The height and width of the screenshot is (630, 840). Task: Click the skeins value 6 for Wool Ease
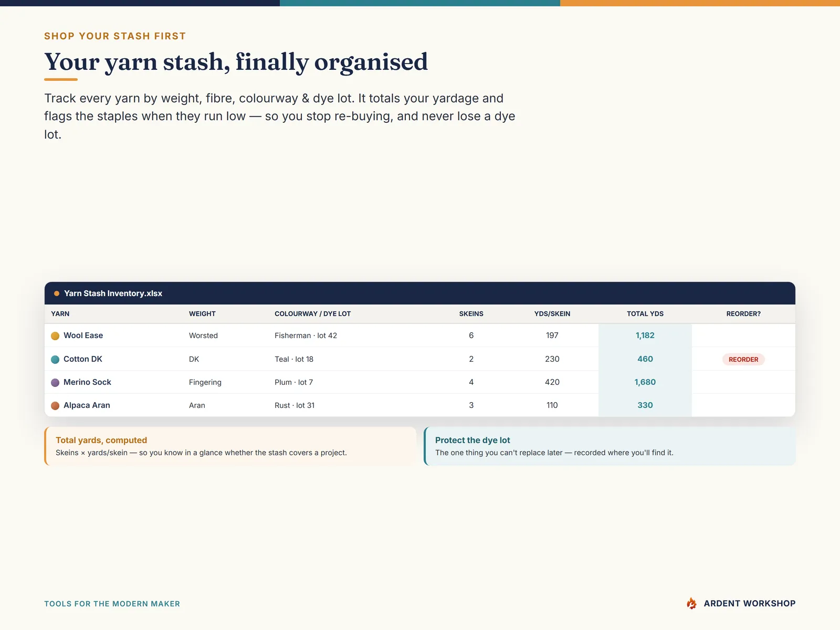click(471, 335)
